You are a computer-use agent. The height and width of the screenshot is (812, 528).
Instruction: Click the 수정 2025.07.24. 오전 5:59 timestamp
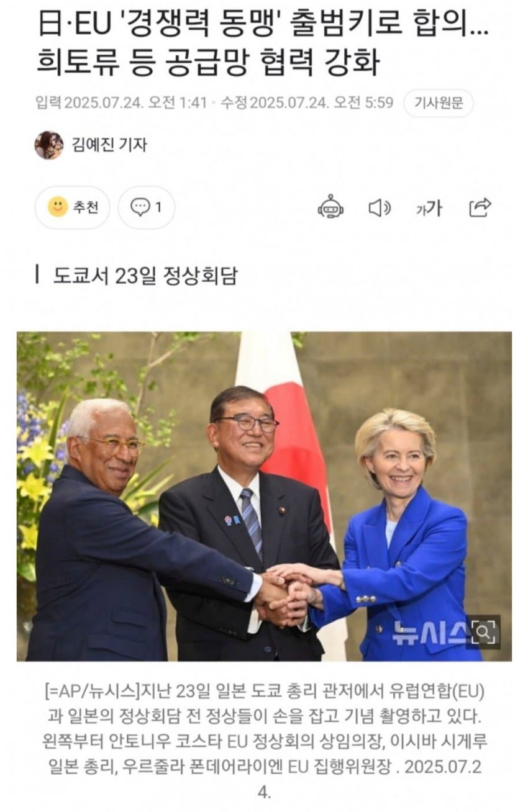307,102
